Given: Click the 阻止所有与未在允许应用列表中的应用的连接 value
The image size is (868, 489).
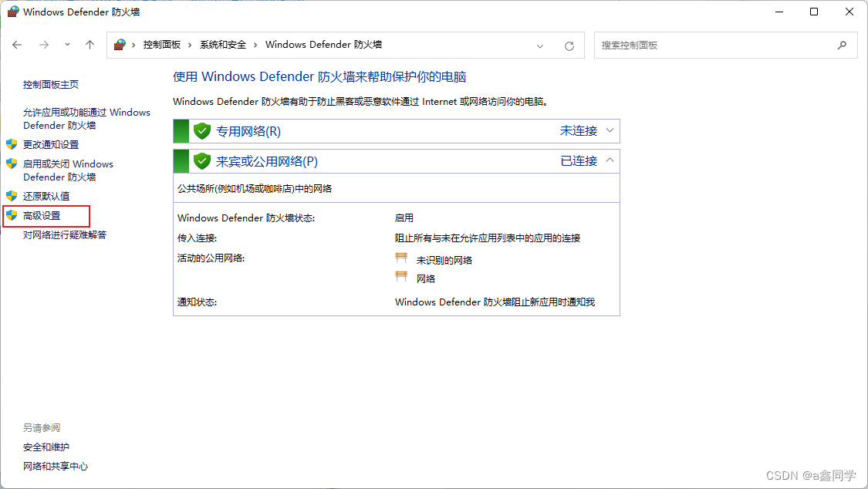Looking at the screenshot, I should [488, 238].
